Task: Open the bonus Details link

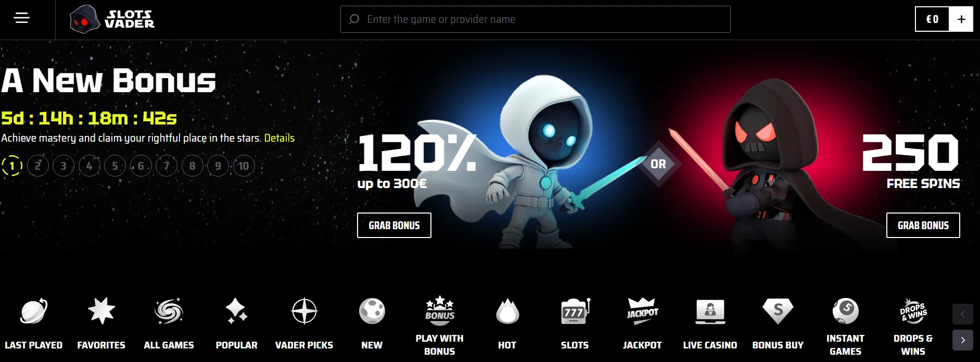Action: pos(279,138)
